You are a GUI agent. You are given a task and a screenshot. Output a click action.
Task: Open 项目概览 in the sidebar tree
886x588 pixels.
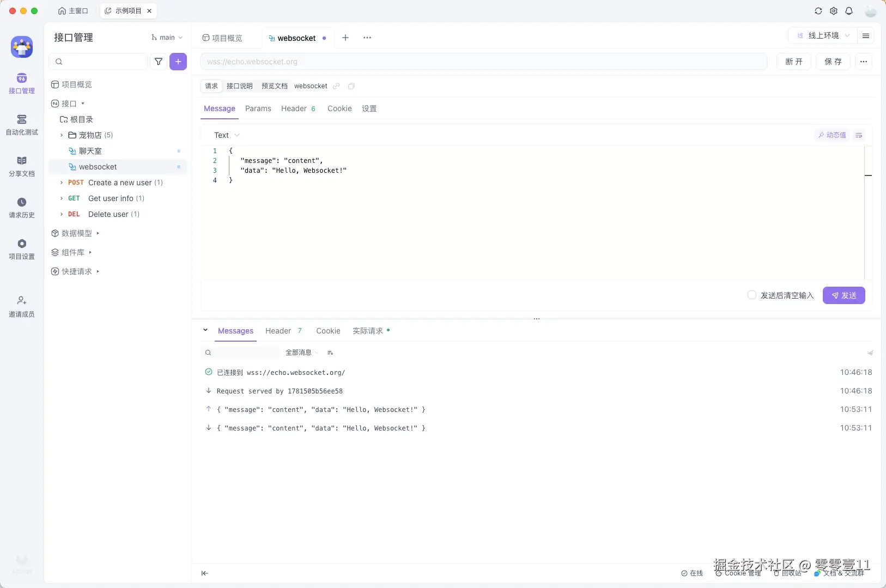[71, 84]
